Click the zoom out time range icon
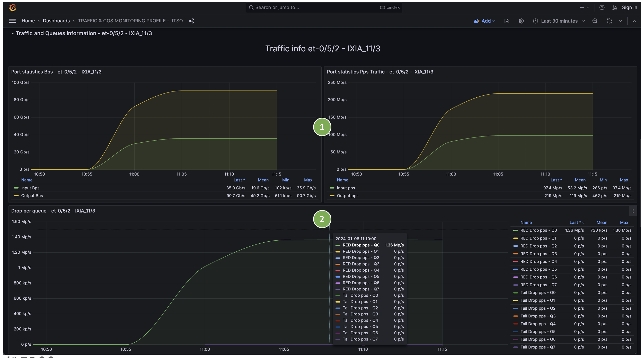This screenshot has width=644, height=358. click(595, 21)
